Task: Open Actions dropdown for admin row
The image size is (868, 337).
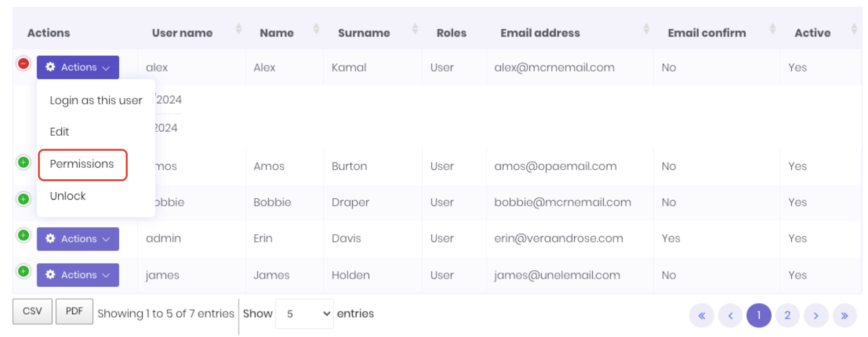Action: (x=78, y=239)
